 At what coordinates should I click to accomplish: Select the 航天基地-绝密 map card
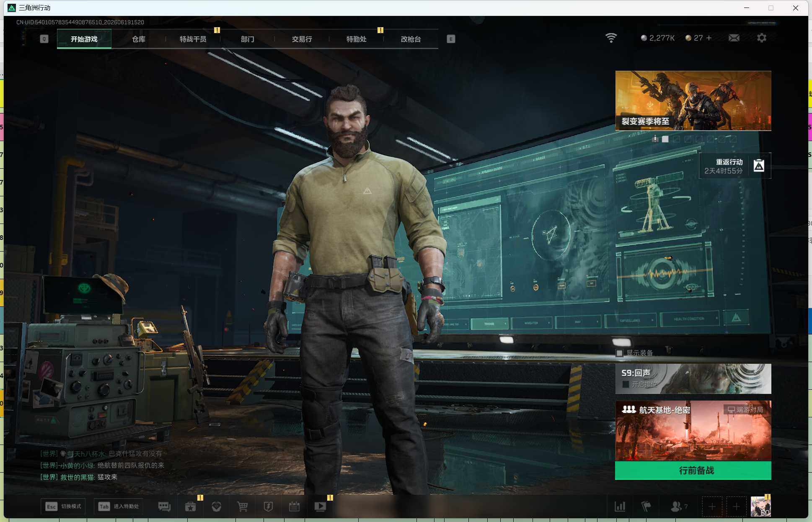coord(693,431)
